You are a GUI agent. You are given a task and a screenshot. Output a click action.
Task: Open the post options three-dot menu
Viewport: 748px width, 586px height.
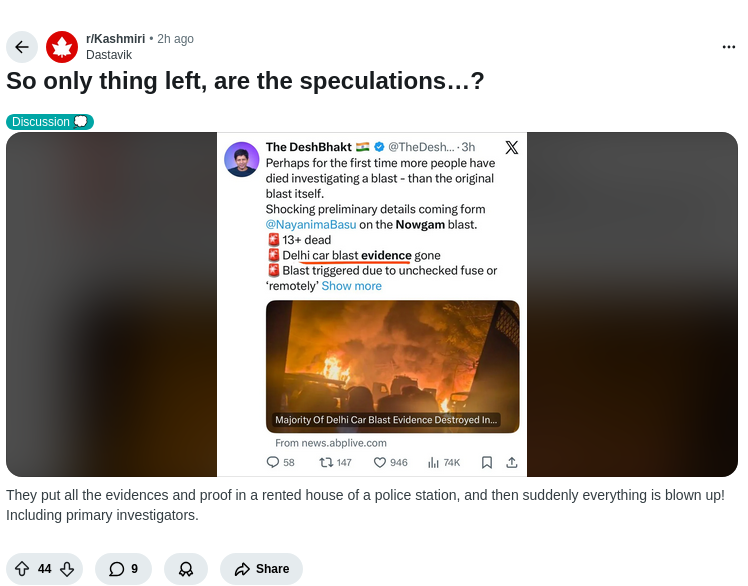pyautogui.click(x=729, y=47)
